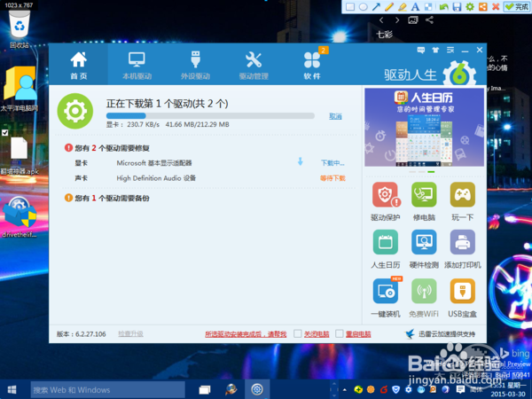Open Task View on taskbar
This screenshot has height=399, width=532.
(205, 390)
